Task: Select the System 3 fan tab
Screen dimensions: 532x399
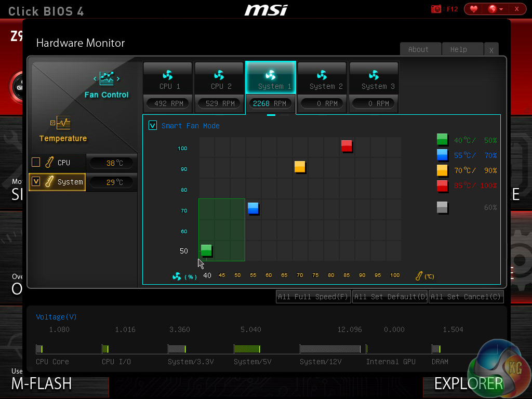Action: tap(374, 78)
